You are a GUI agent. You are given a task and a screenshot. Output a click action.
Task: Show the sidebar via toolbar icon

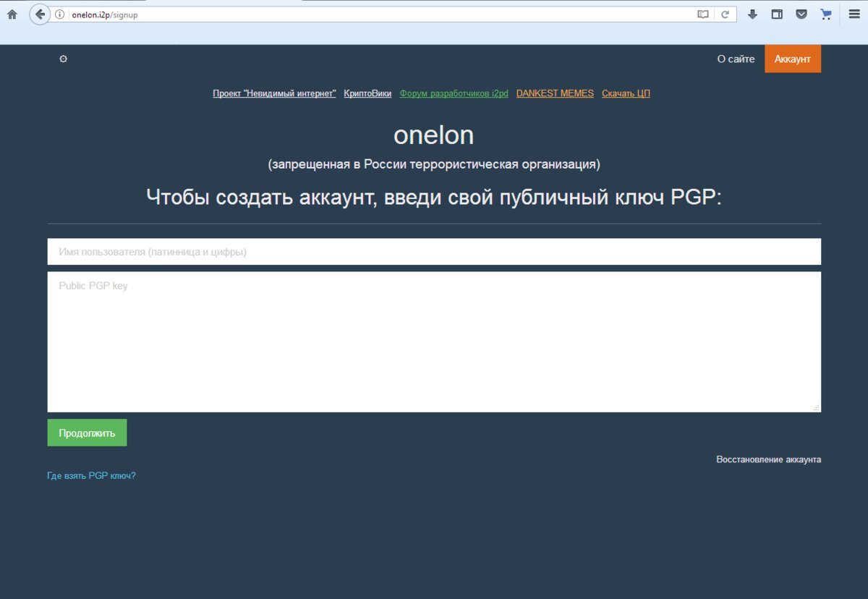[777, 14]
